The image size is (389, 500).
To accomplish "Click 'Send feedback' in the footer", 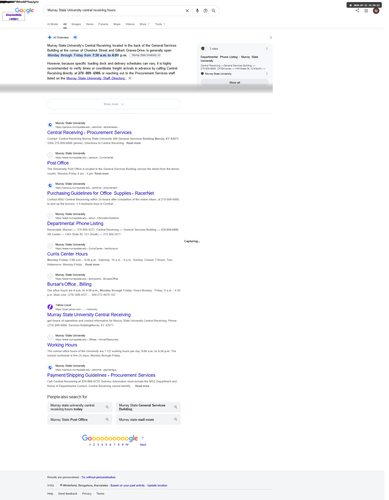I will point(68,494).
